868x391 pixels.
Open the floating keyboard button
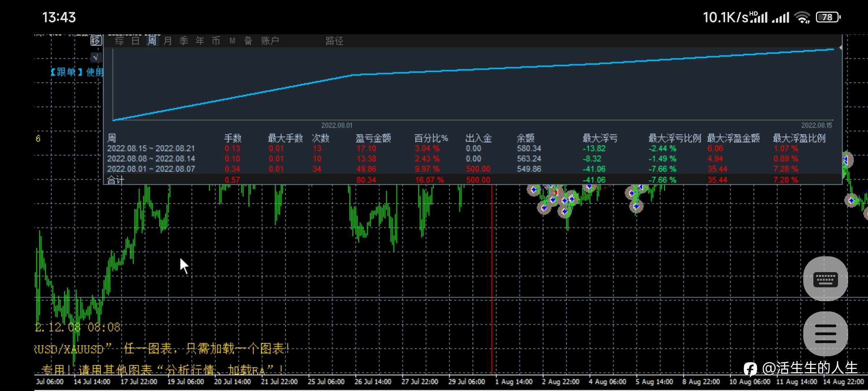point(825,279)
